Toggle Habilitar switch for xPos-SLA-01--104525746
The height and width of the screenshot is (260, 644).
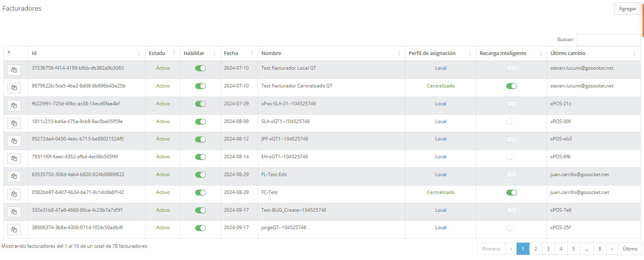coord(200,104)
